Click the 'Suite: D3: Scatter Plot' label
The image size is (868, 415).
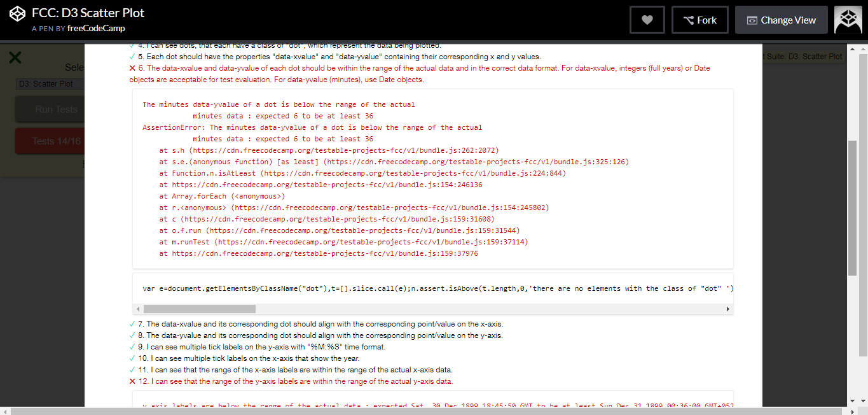803,57
